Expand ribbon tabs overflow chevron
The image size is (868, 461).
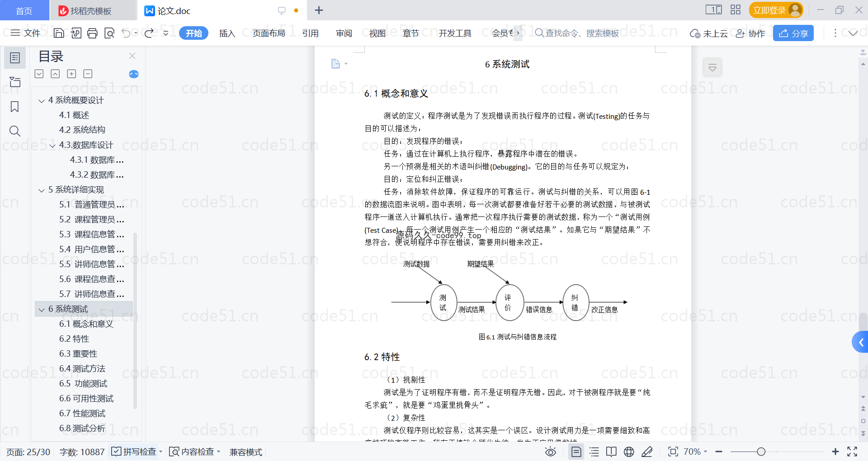[x=518, y=33]
